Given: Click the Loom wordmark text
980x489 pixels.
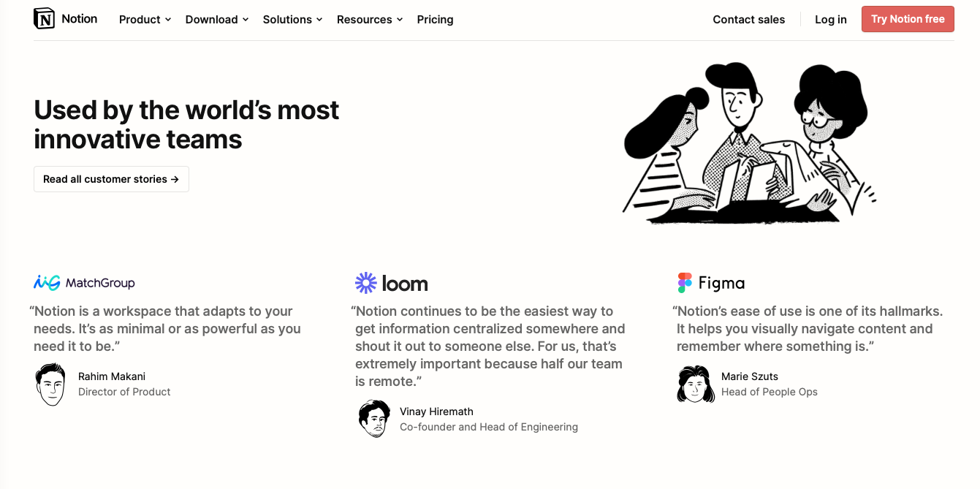Looking at the screenshot, I should [404, 282].
